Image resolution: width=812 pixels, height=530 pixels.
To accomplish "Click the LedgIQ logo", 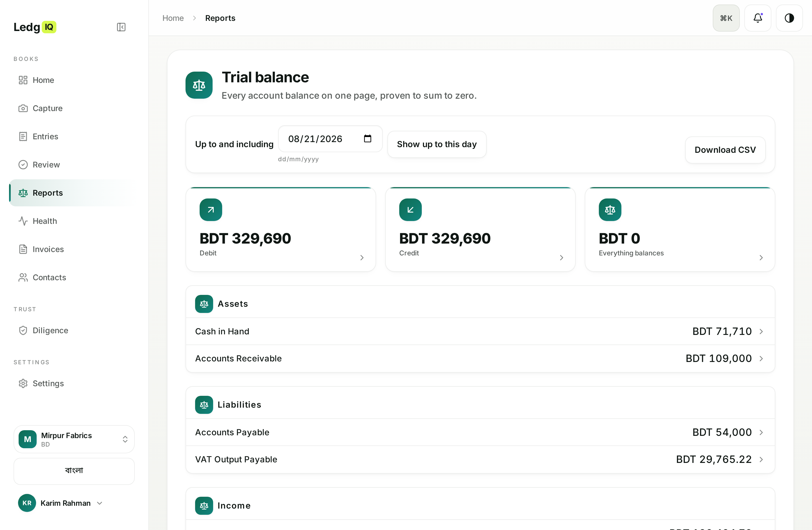I will coord(35,27).
